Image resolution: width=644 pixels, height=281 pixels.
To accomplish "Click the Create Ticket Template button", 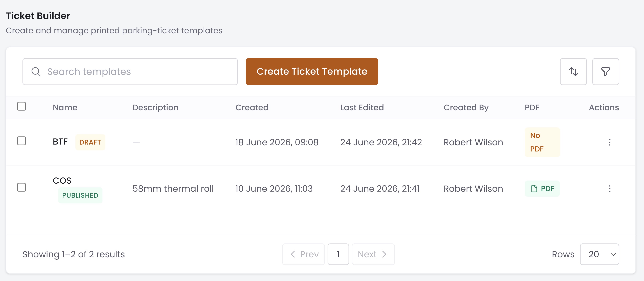I will tap(312, 72).
